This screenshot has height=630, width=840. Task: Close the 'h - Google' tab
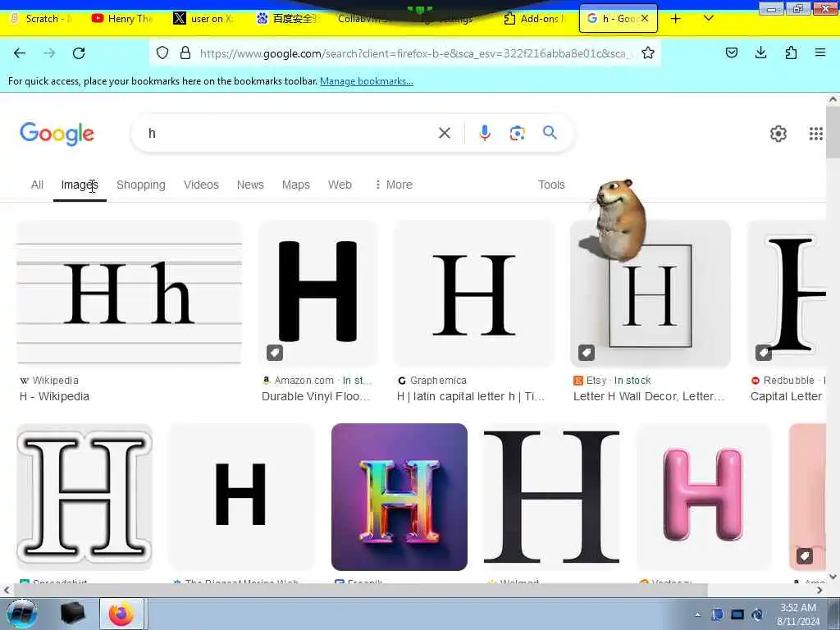click(645, 18)
